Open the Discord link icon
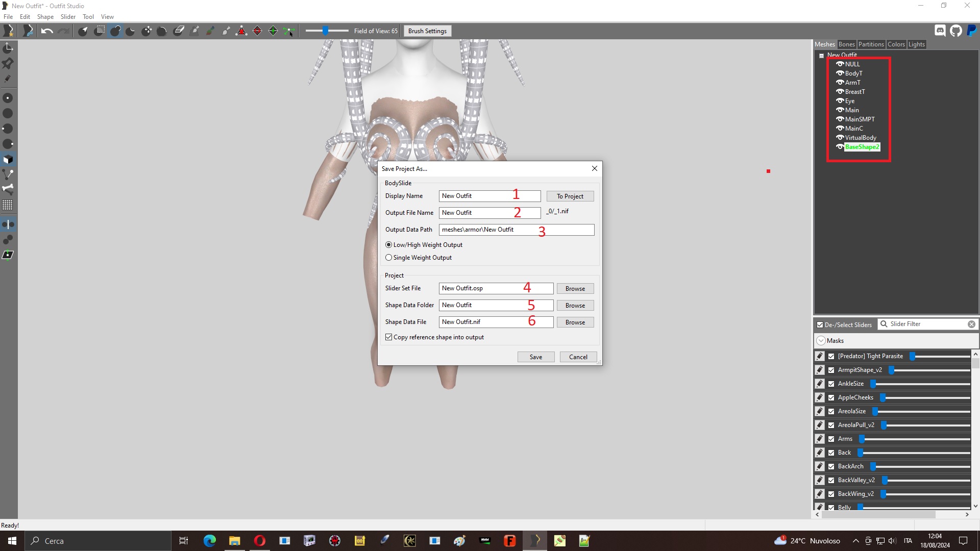The height and width of the screenshot is (551, 980). 940,31
